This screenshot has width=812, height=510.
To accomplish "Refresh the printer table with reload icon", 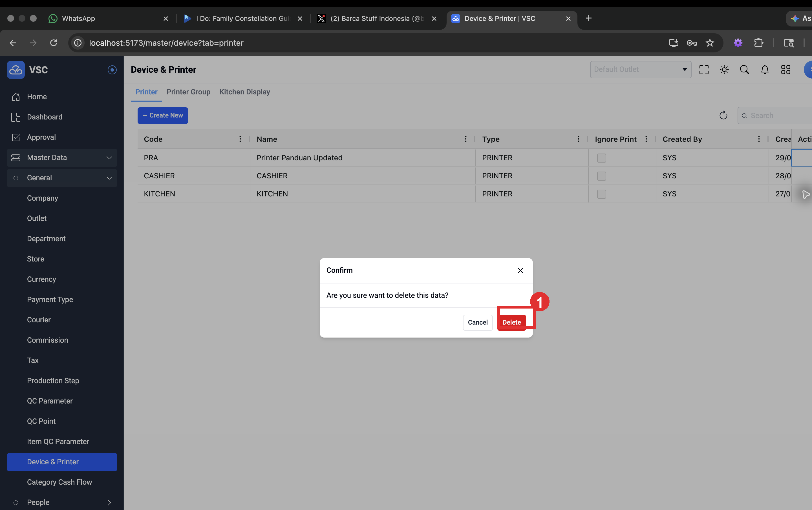I will coord(723,116).
